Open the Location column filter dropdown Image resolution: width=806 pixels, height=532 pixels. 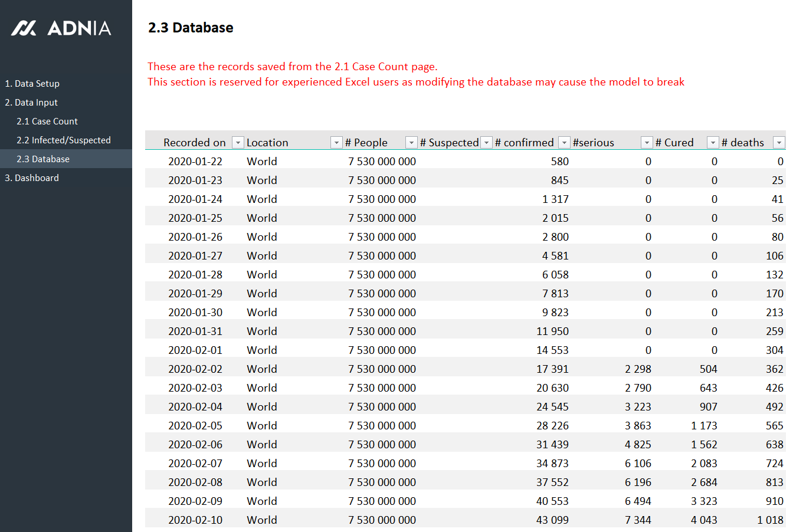pyautogui.click(x=336, y=143)
